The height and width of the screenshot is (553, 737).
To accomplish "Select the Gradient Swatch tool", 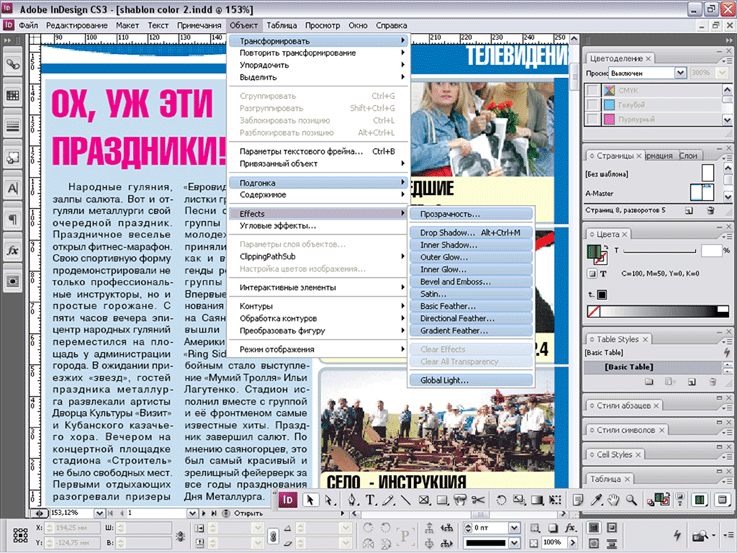I will pyautogui.click(x=537, y=500).
